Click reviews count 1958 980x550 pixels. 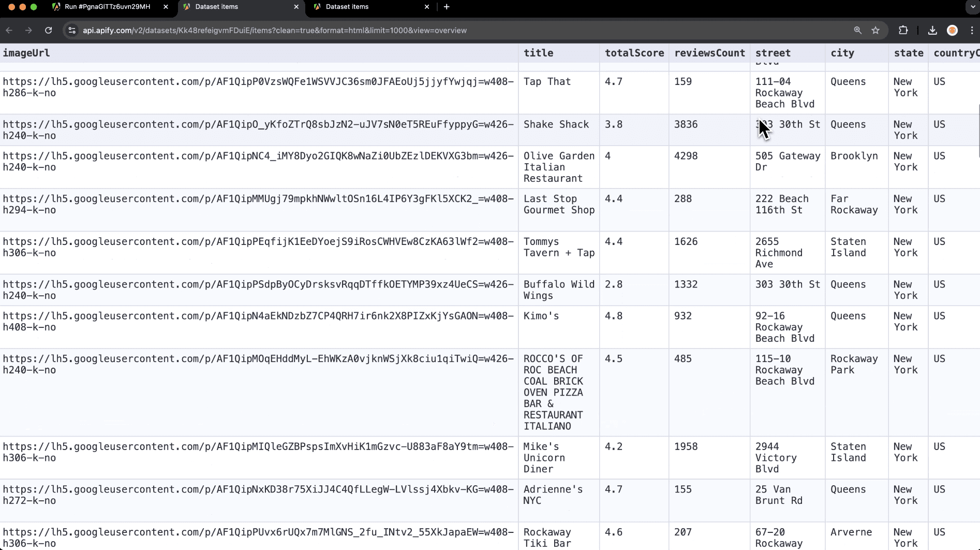click(x=686, y=446)
